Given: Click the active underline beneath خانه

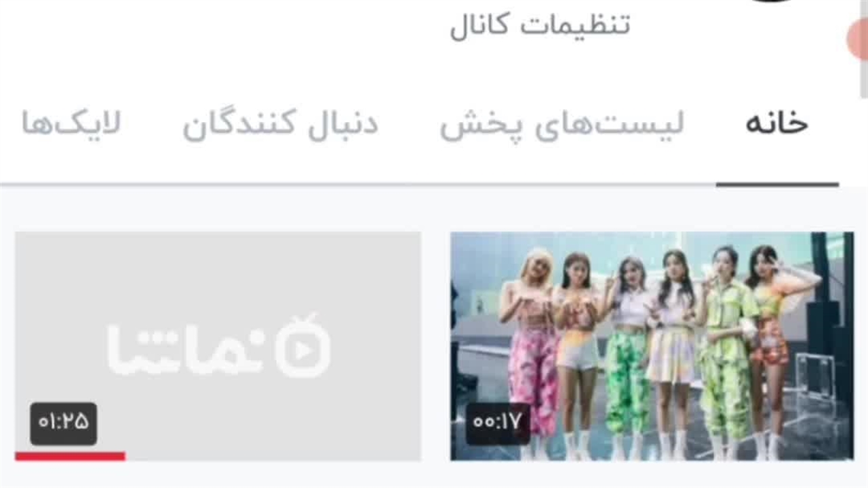Looking at the screenshot, I should tap(777, 184).
